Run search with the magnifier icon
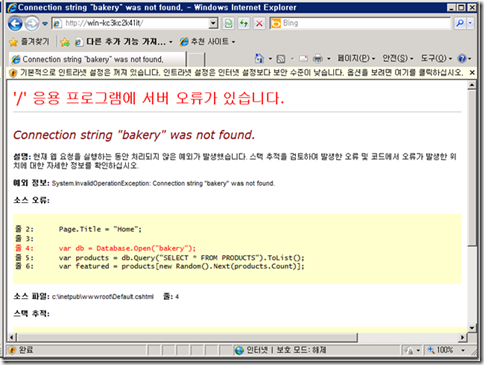 (460, 23)
